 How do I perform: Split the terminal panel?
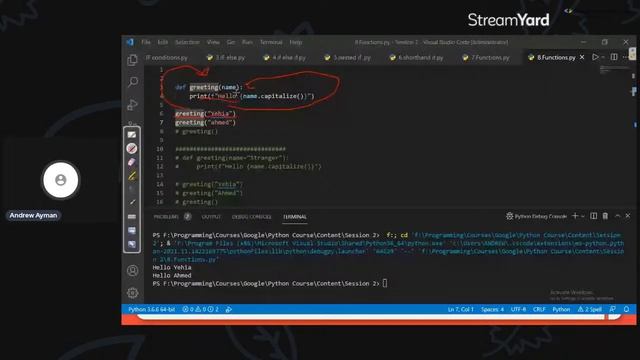point(593,216)
